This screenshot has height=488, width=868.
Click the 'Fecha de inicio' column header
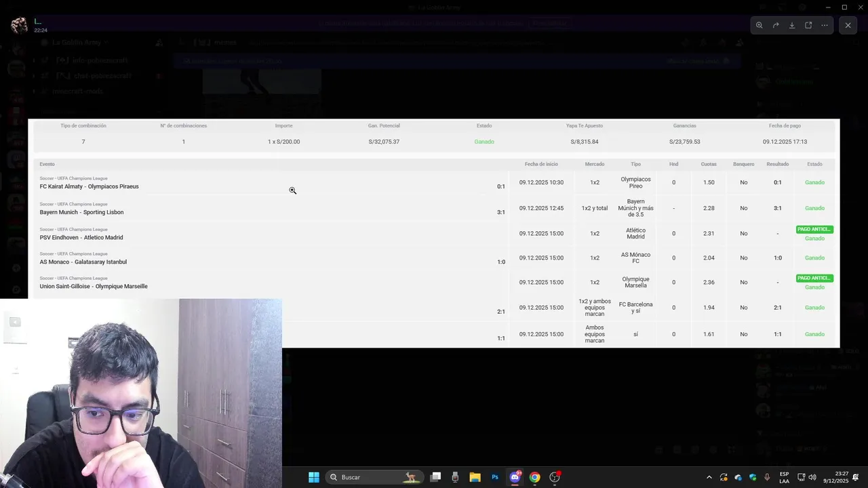coord(541,164)
